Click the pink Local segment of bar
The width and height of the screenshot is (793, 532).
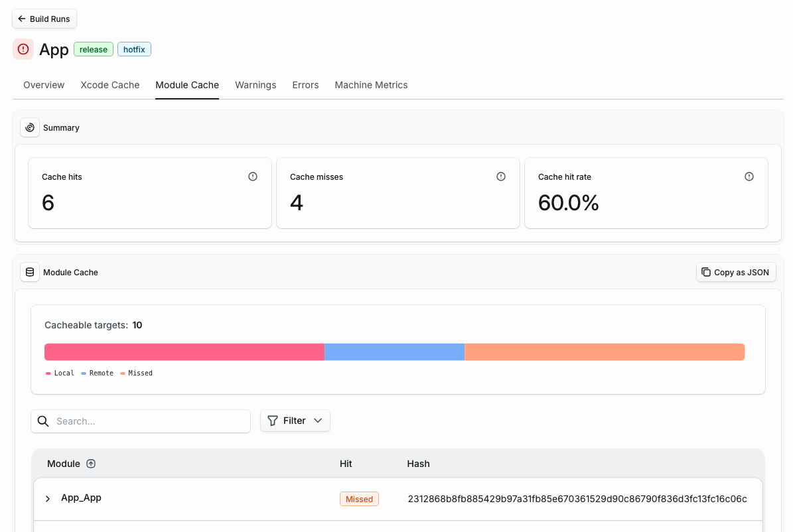pyautogui.click(x=184, y=352)
